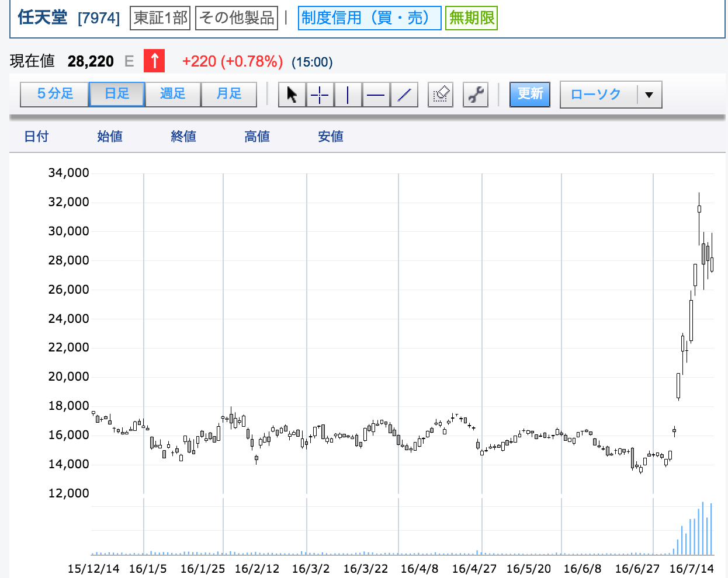Click the 任天堂 company name
Image resolution: width=728 pixels, height=578 pixels.
coord(43,18)
